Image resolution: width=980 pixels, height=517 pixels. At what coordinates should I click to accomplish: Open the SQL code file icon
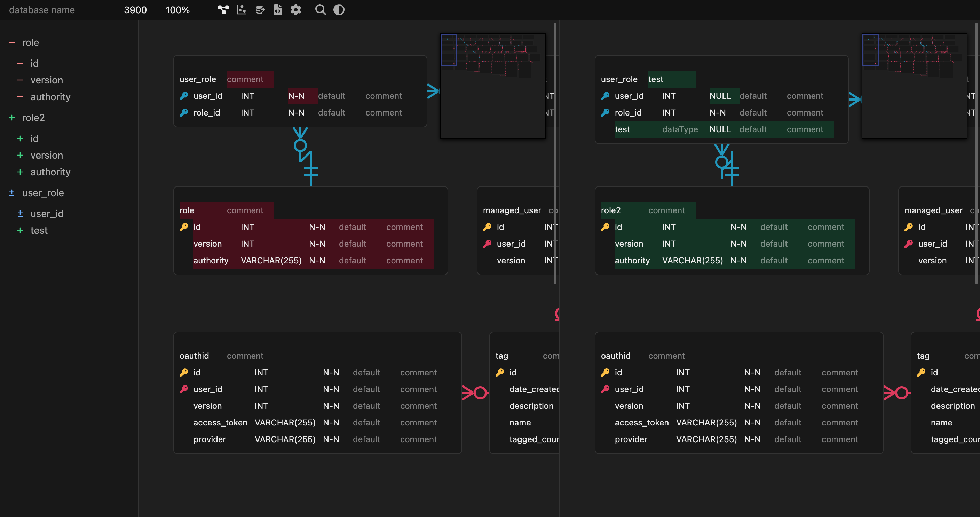point(278,10)
